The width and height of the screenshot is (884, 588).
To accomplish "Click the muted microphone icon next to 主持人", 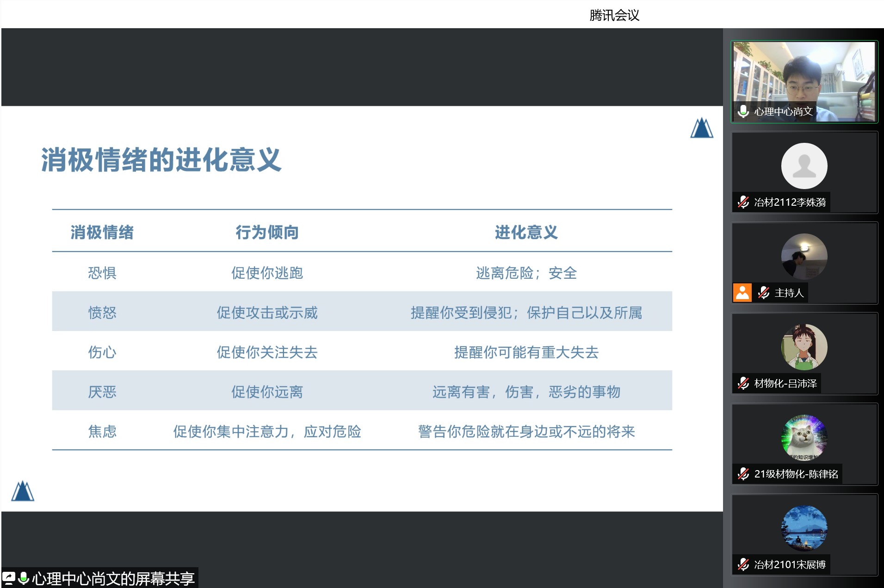I will coord(764,293).
